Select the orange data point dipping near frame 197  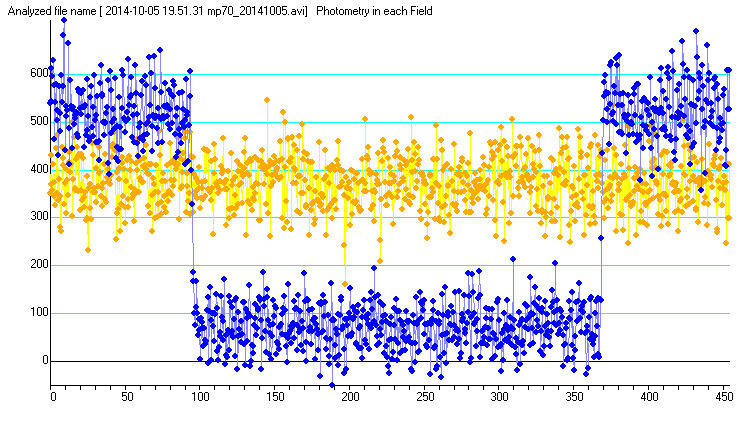pos(345,284)
